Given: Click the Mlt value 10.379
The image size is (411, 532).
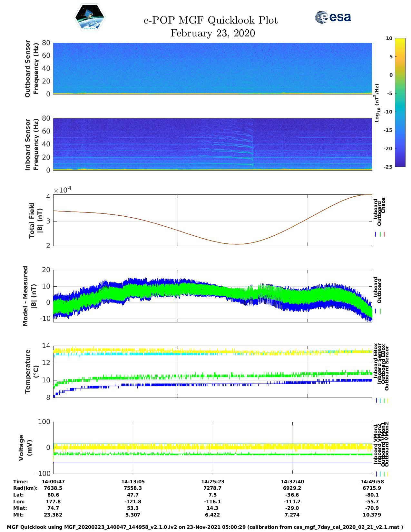Looking at the screenshot, I should [372, 515].
